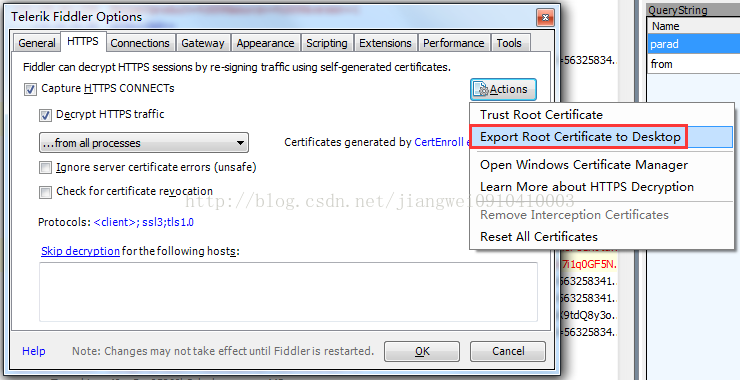Go to the Gateway tab
This screenshot has width=740, height=380.
click(203, 43)
